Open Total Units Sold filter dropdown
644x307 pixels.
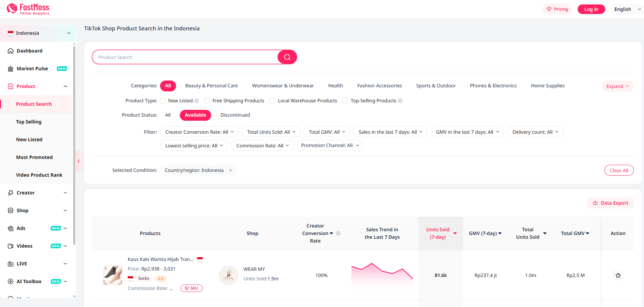click(271, 132)
